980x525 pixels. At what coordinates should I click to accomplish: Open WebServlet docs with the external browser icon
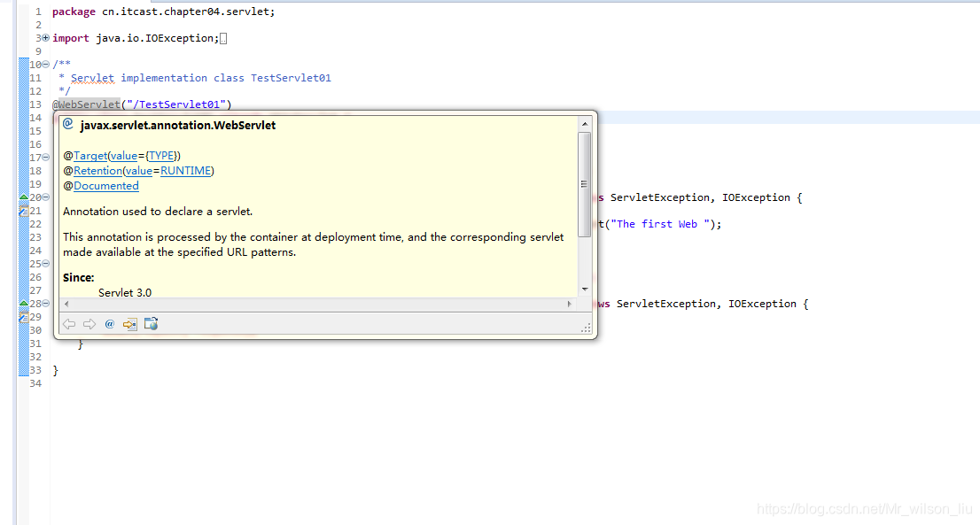click(x=151, y=323)
